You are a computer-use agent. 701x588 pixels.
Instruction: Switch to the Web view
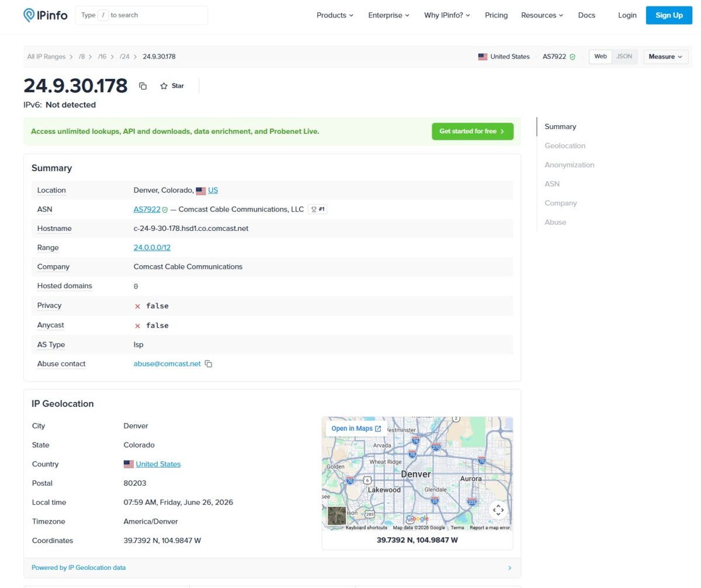click(601, 57)
